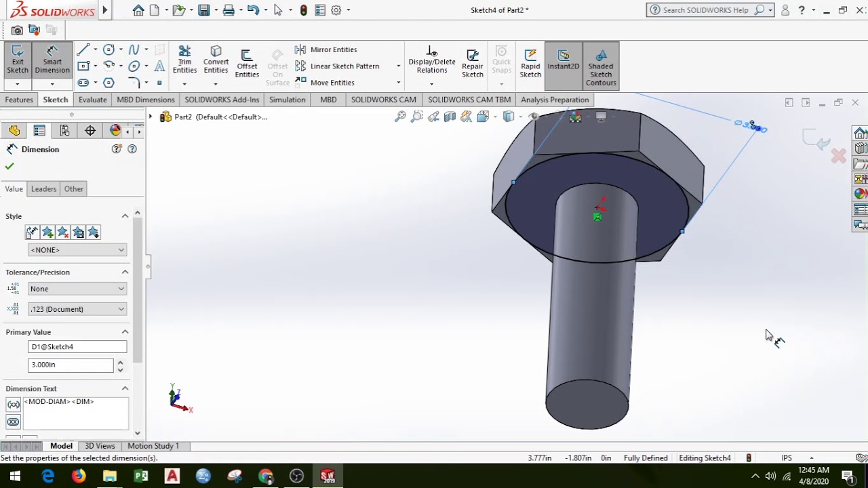Expand the Part2 feature tree flyout

151,117
